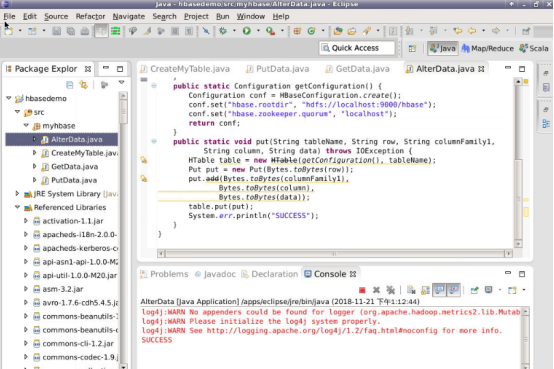Click Remove All Terminated Launches icon
The height and width of the screenshot is (369, 554).
click(x=390, y=290)
